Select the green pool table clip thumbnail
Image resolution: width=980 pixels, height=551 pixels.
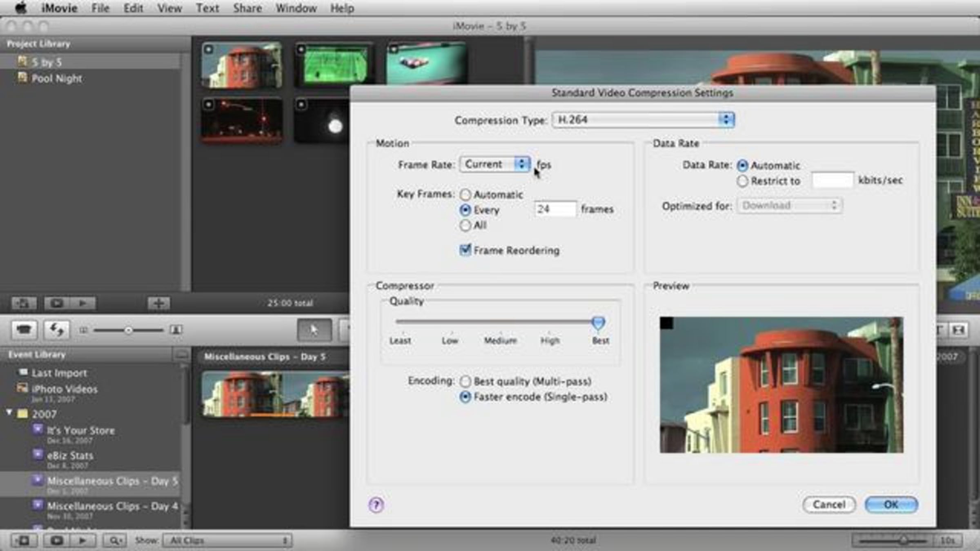(x=334, y=64)
